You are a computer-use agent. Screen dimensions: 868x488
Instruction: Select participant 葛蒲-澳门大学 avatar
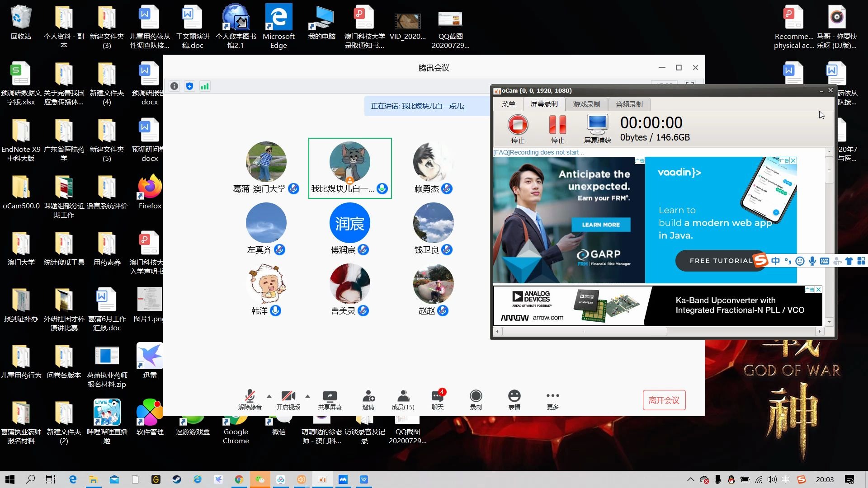[x=266, y=161]
